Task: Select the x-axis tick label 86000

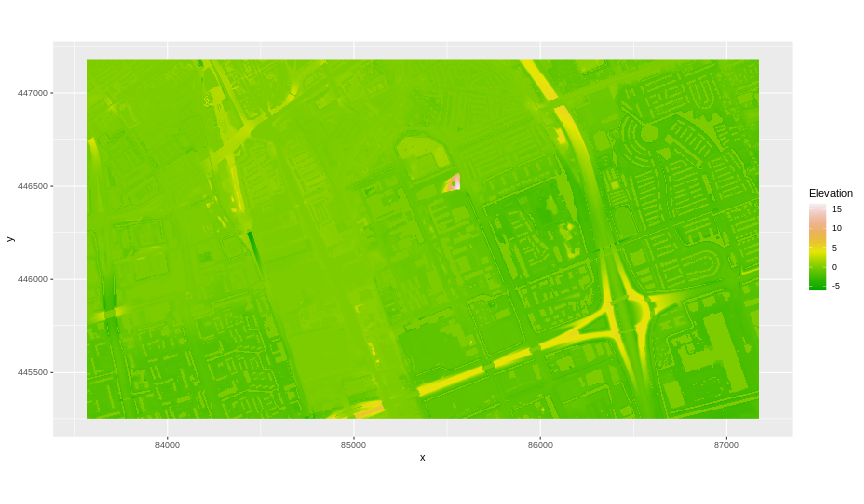Action: [539, 445]
